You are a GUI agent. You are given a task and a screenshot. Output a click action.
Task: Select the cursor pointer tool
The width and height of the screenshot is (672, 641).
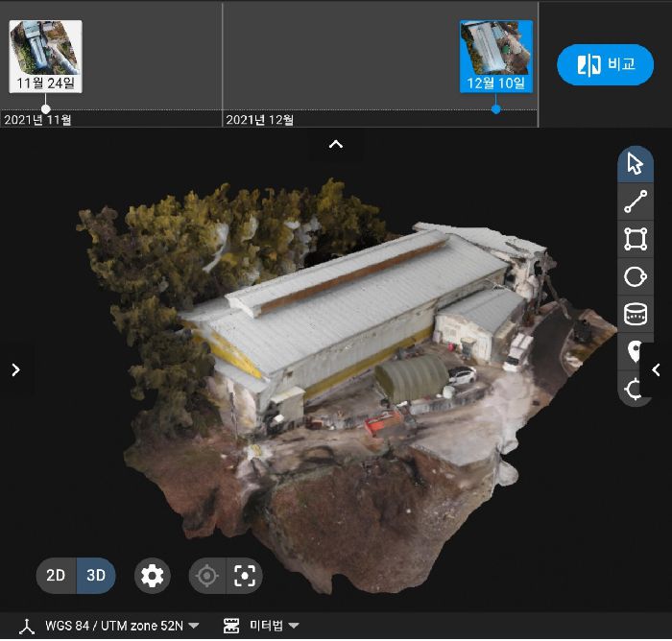pos(635,164)
